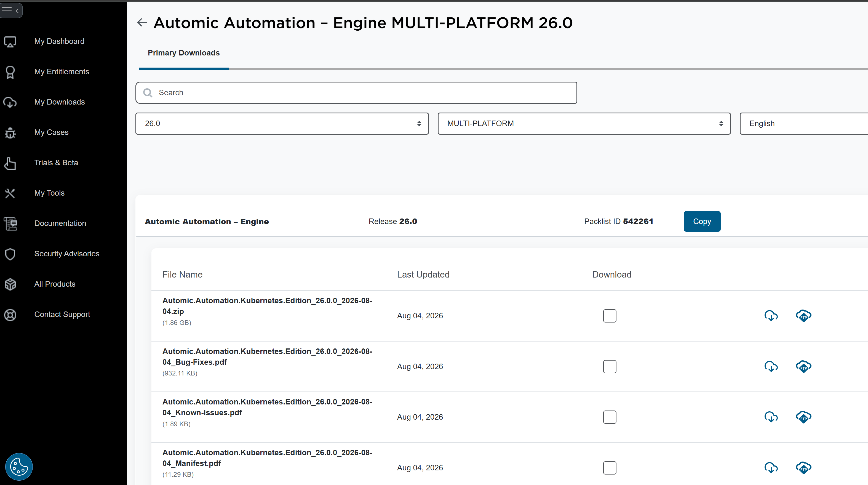Click the Trials & Beta hand icon
868x485 pixels.
[10, 163]
